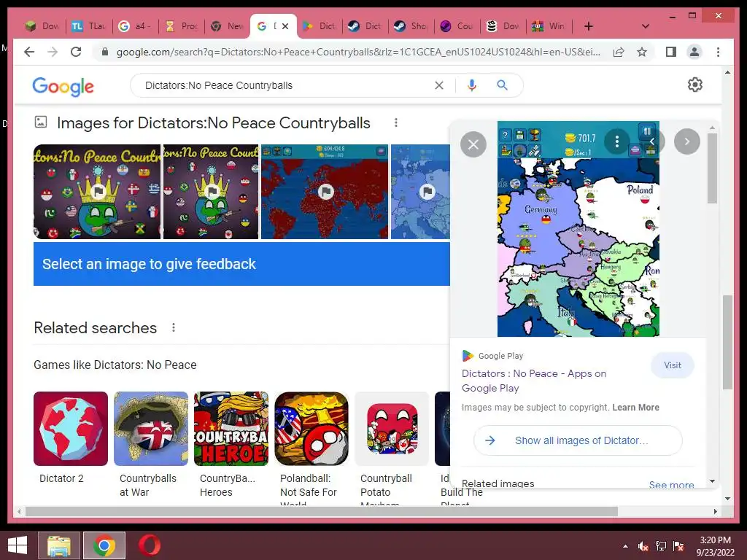The height and width of the screenshot is (560, 747).
Task: Show the next image in the preview
Action: 687,141
